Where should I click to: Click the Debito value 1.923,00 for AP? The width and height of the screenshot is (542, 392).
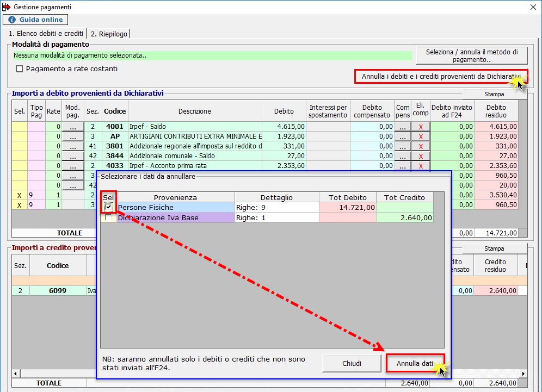284,136
